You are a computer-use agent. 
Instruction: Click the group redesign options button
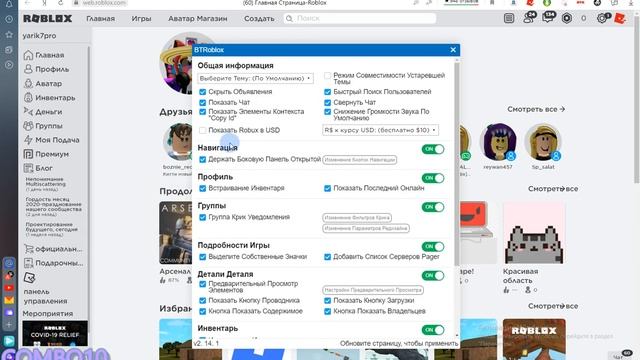pyautogui.click(x=366, y=228)
